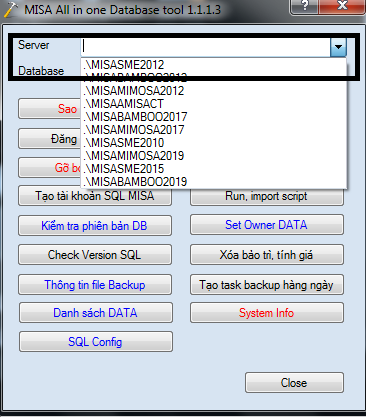The image size is (366, 417).
Task: Click the help question mark title button
Action: [304, 7]
